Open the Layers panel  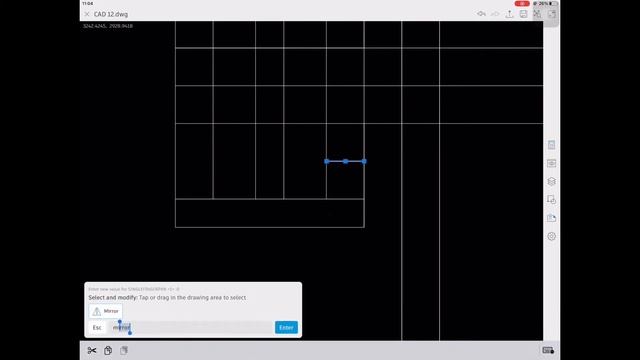[x=551, y=182]
